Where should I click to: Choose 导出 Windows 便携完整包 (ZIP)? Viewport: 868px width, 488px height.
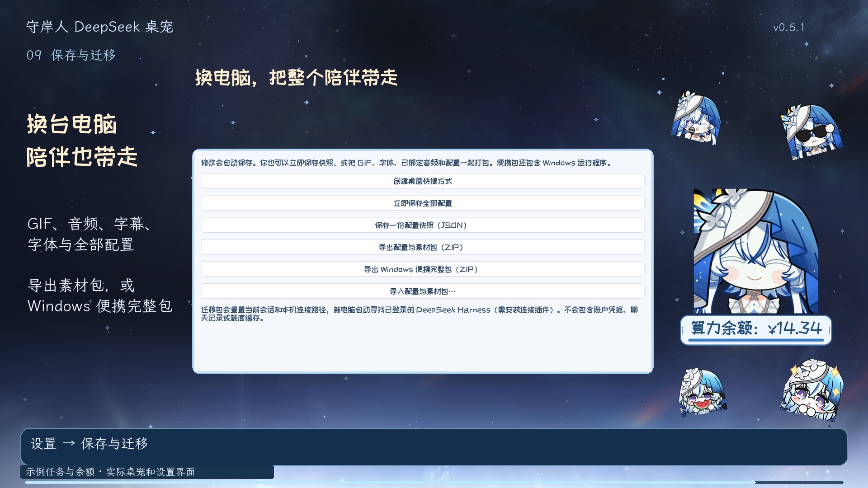[422, 269]
